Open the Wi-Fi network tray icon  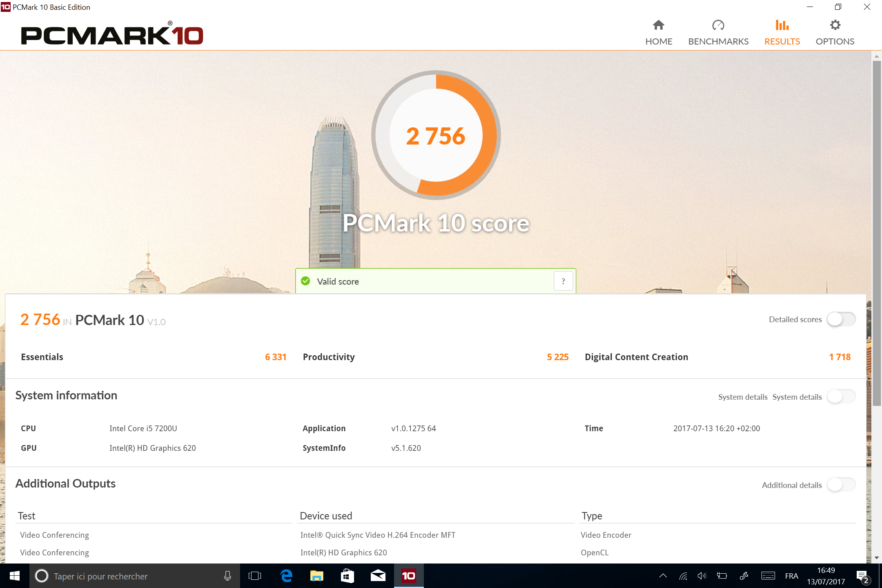(x=683, y=576)
